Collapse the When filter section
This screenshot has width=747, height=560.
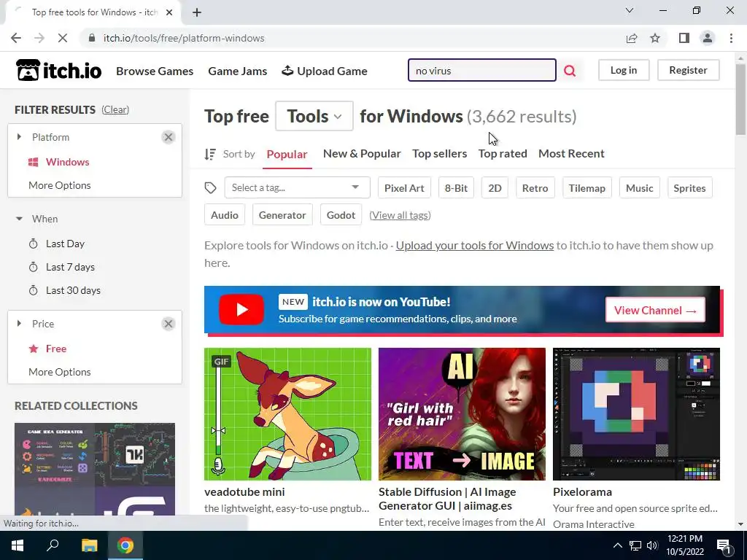[x=19, y=219]
